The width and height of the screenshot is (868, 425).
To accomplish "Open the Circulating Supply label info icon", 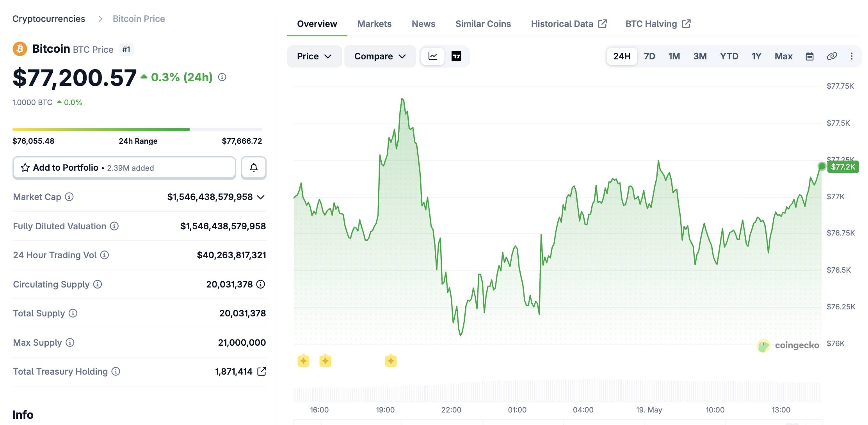I will coord(98,284).
